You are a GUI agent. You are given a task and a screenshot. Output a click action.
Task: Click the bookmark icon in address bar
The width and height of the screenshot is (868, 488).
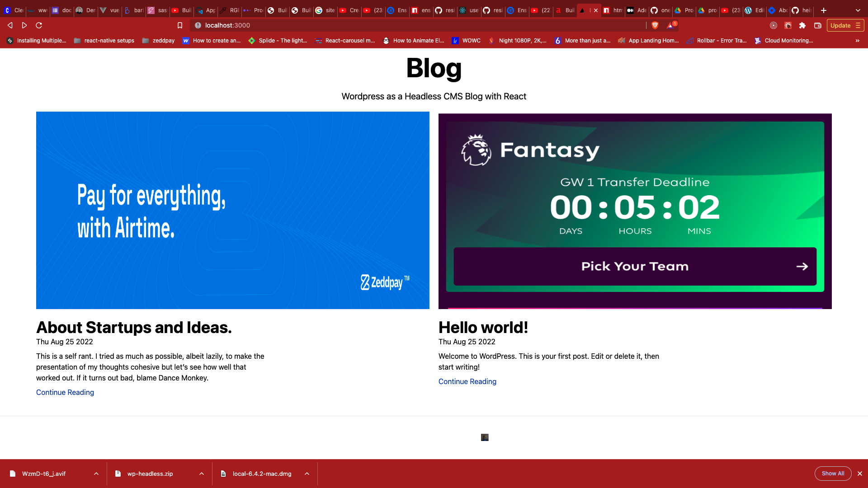click(x=179, y=25)
